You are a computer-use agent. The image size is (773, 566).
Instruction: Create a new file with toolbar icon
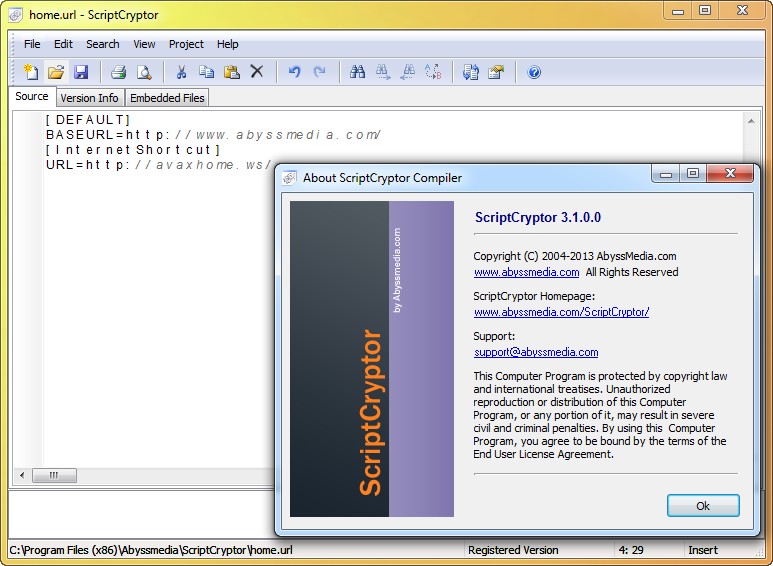(31, 72)
